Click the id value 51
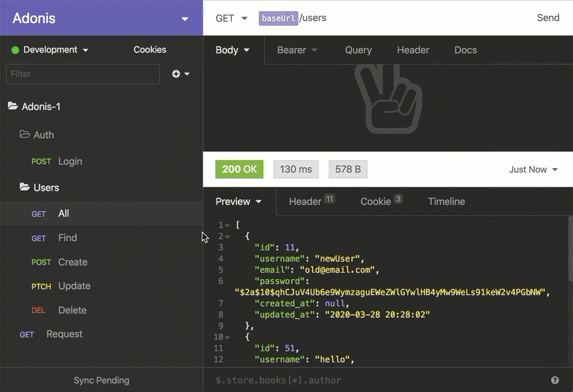This screenshot has height=392, width=573. (290, 348)
